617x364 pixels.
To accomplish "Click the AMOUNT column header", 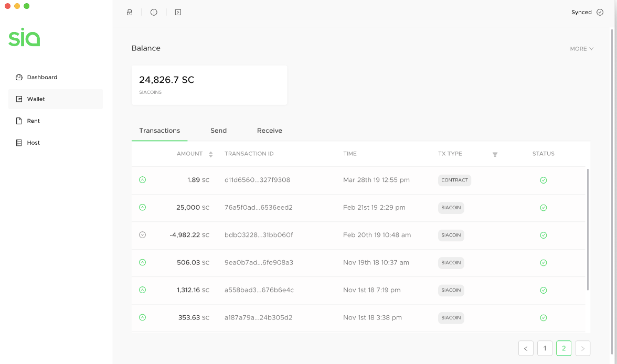I will tap(190, 154).
